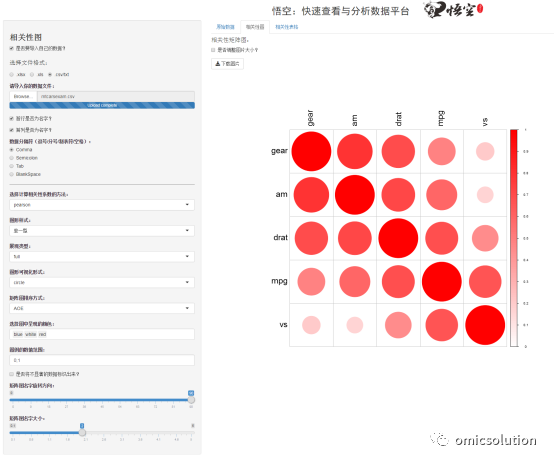Click the download icon on 下载图片 button
This screenshot has width=554, height=462.
pyautogui.click(x=218, y=64)
